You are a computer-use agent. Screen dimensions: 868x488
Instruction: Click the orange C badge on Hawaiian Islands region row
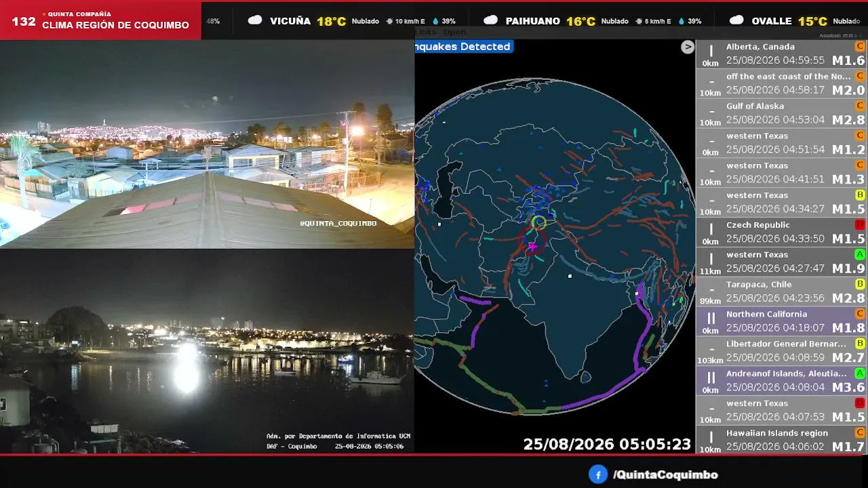860,432
